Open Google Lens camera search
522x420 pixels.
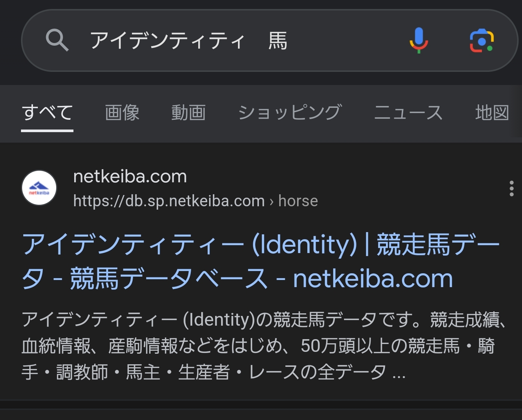(482, 40)
